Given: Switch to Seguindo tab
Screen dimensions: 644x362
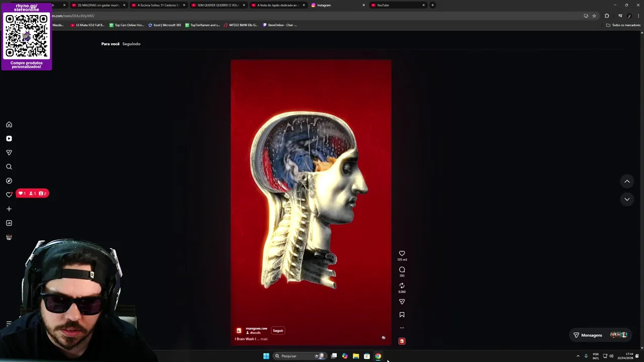Looking at the screenshot, I should click(131, 44).
